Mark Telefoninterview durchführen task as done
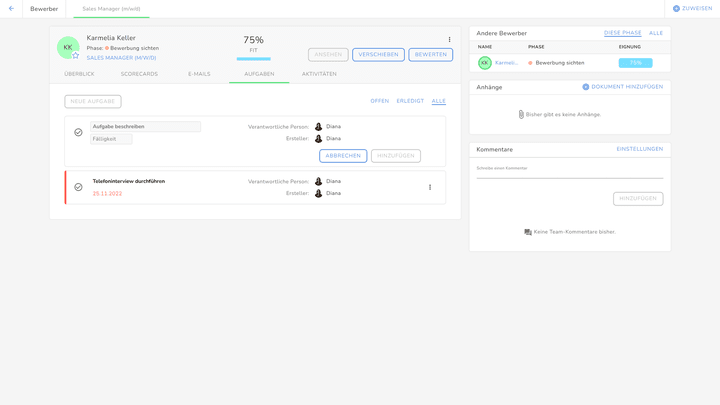 (78, 187)
